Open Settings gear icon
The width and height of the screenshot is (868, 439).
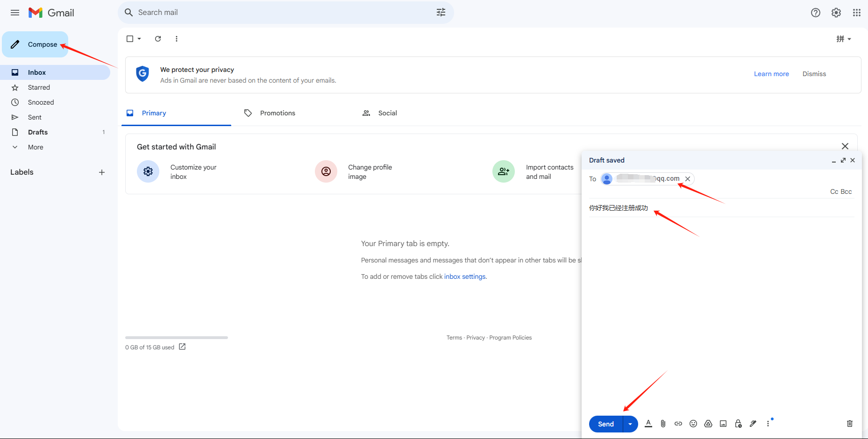pyautogui.click(x=836, y=13)
